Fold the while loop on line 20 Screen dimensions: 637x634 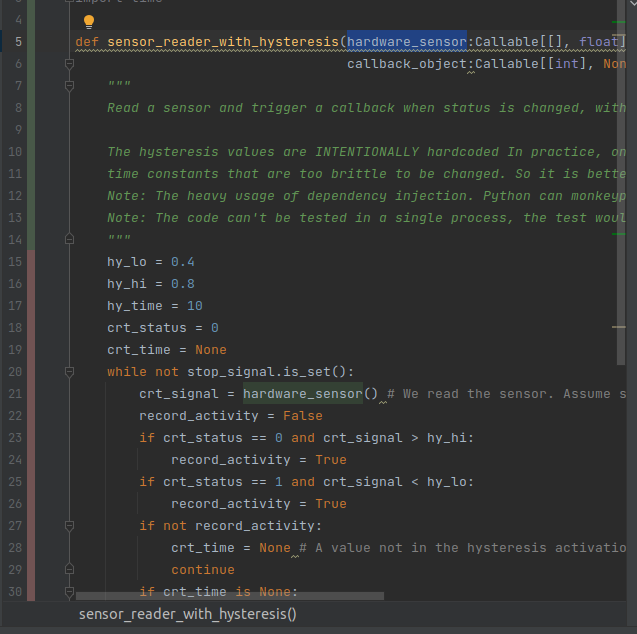(69, 372)
